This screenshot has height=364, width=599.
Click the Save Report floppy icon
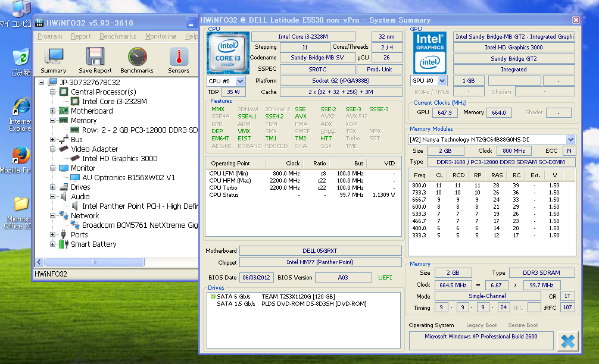coord(95,60)
